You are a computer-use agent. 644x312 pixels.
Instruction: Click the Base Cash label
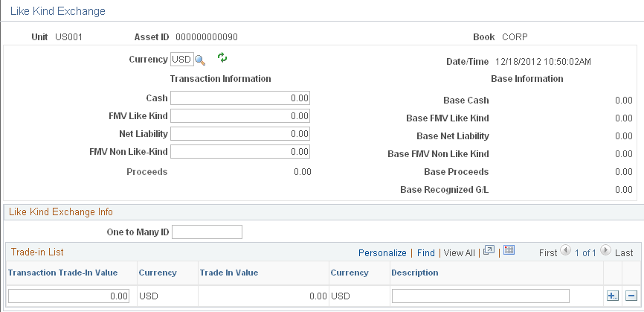(x=466, y=101)
